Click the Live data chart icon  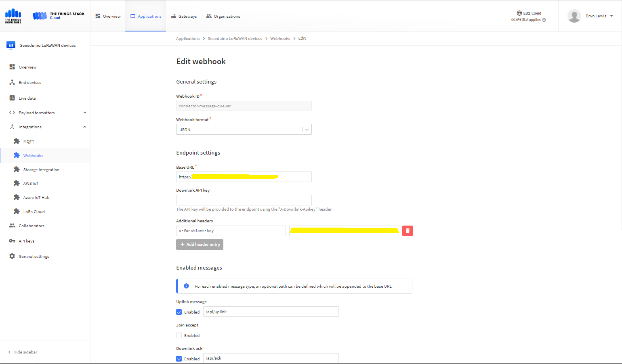click(12, 98)
